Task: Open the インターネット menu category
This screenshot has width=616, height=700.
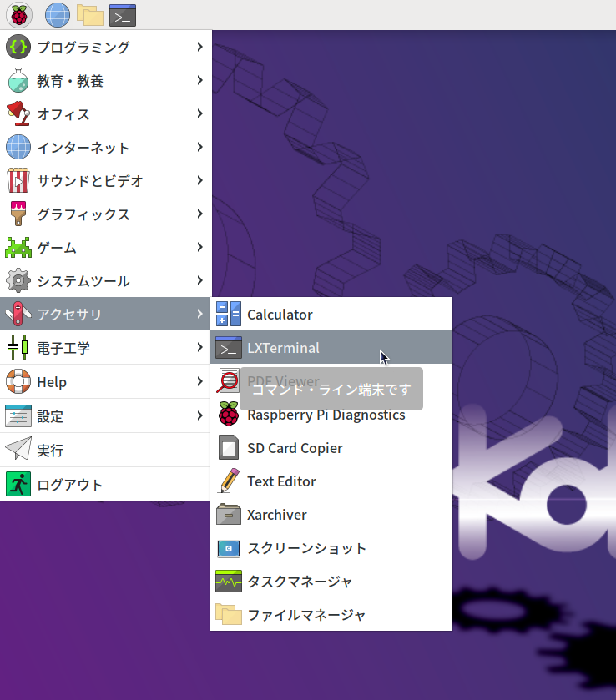Action: click(x=83, y=148)
